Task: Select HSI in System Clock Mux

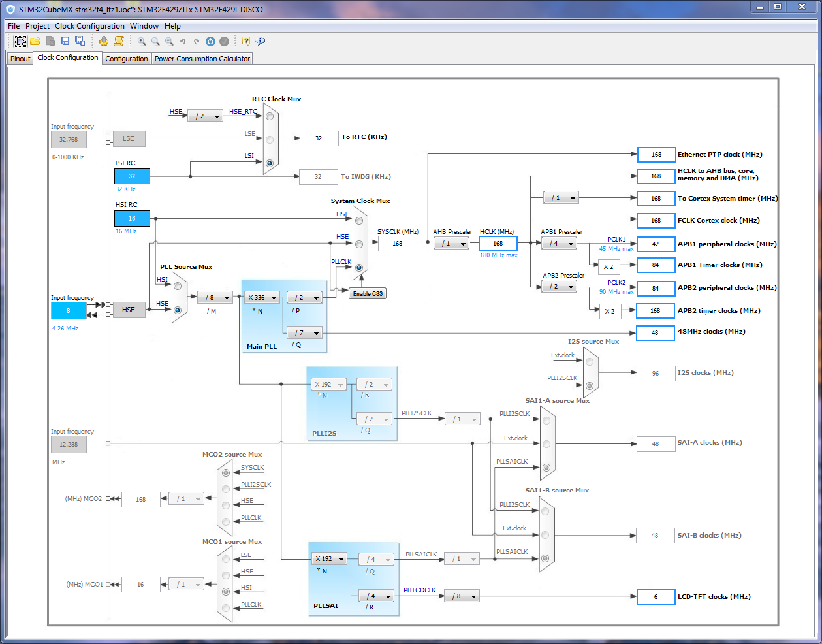Action: [x=358, y=221]
